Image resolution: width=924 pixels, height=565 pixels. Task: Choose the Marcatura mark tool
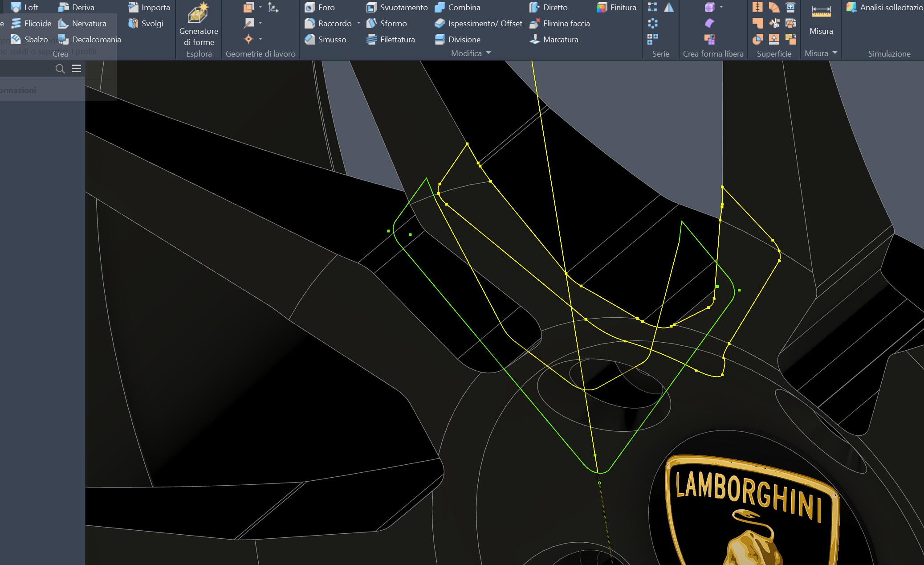[554, 39]
